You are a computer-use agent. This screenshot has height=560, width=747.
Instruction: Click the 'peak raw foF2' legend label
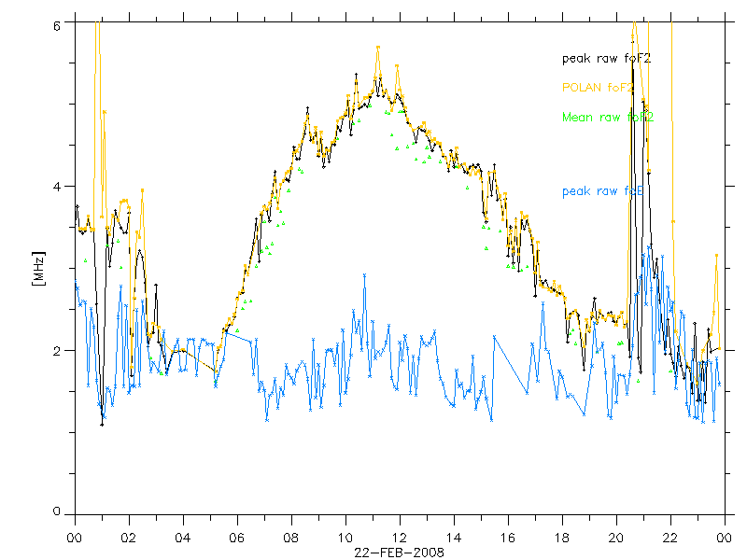point(606,59)
